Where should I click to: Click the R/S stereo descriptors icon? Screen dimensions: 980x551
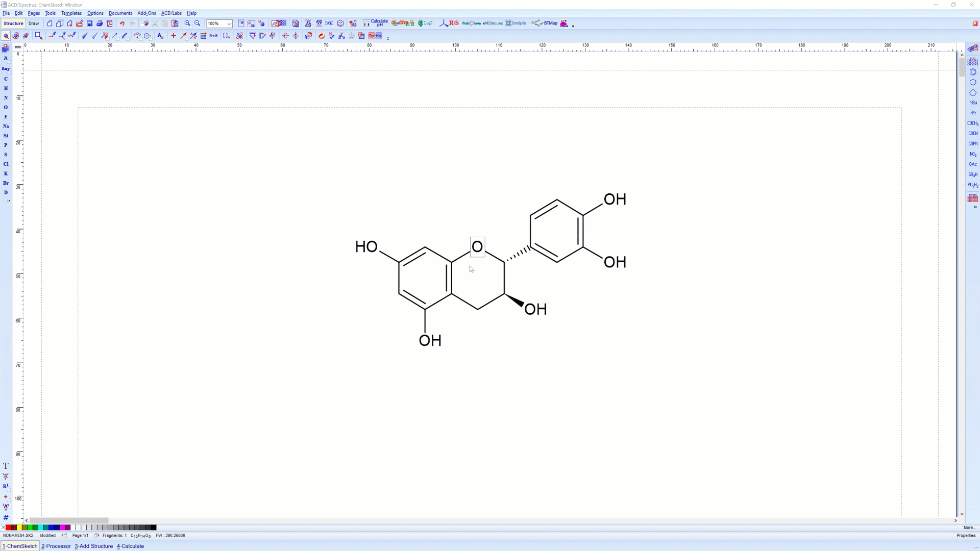(449, 23)
